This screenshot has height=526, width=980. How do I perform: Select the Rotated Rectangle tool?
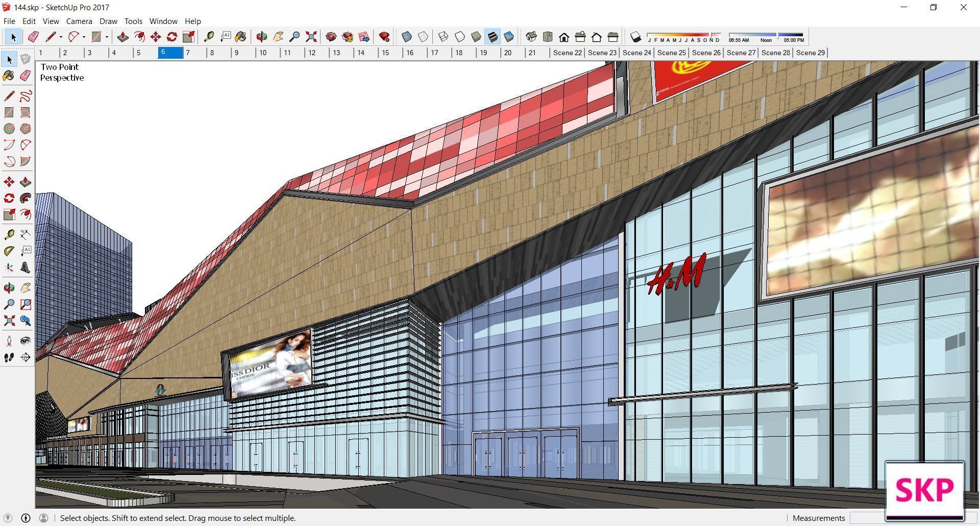point(26,112)
